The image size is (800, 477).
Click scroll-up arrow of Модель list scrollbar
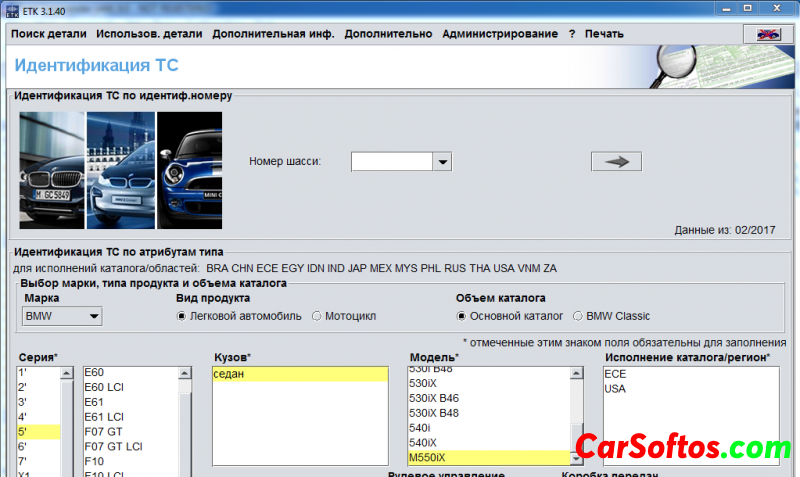tap(576, 373)
